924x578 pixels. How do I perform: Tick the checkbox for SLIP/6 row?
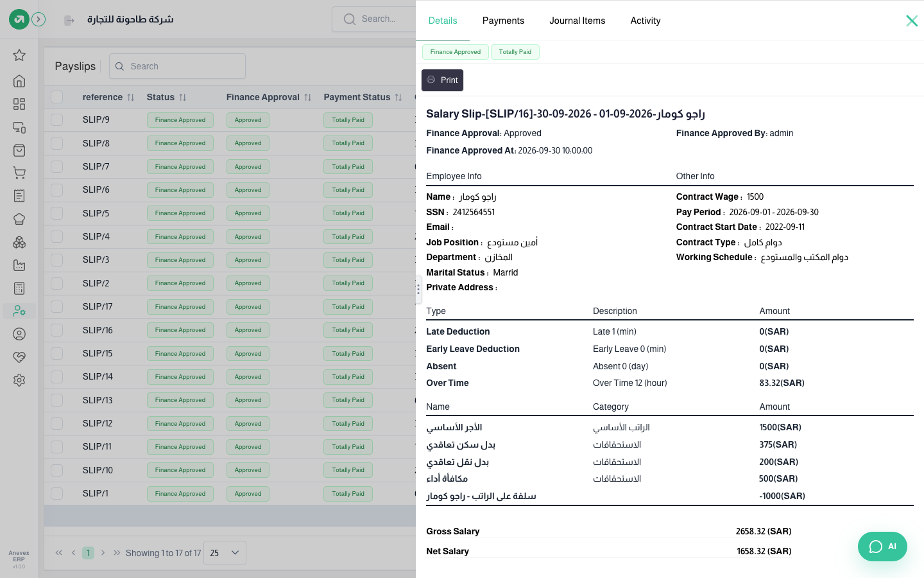[x=57, y=190]
